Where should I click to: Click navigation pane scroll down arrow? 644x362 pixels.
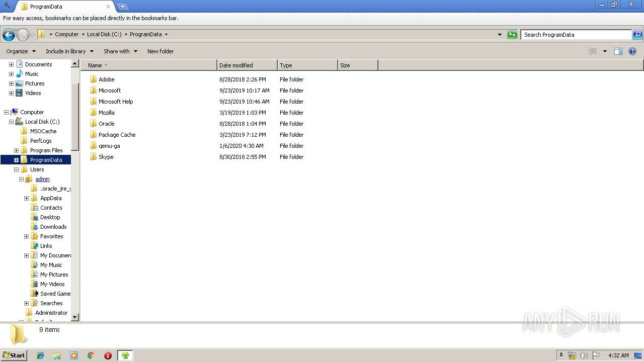[75, 317]
